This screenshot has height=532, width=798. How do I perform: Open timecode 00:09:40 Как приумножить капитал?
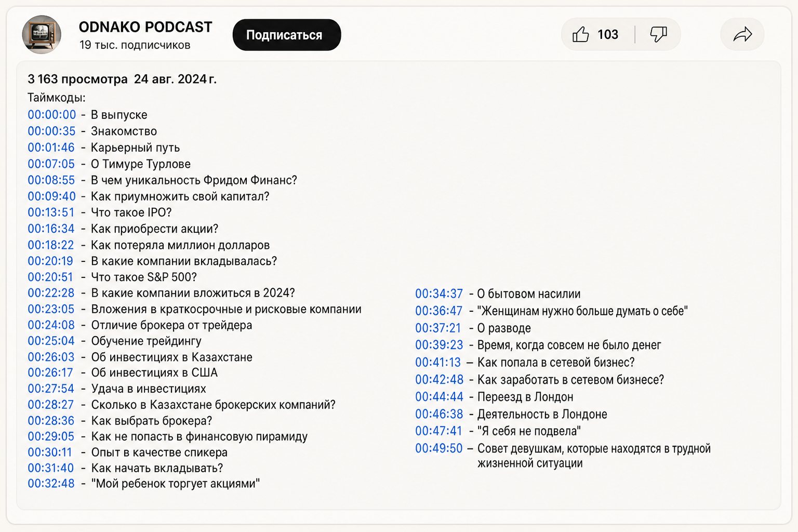pyautogui.click(x=52, y=196)
